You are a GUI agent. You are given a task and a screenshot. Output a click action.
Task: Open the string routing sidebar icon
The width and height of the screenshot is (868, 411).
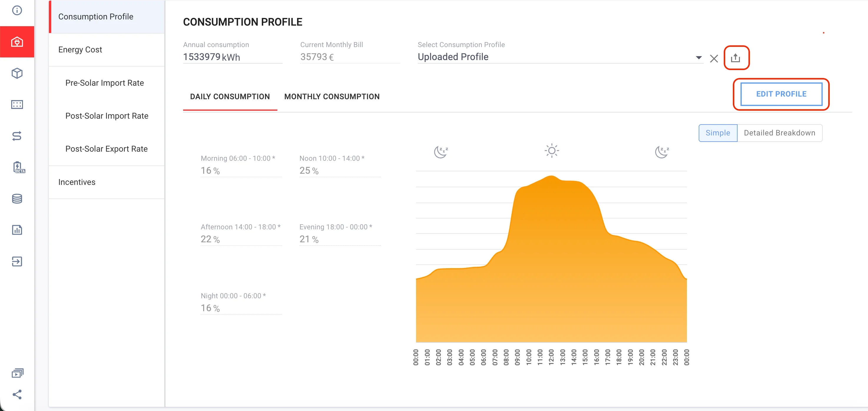tap(17, 136)
